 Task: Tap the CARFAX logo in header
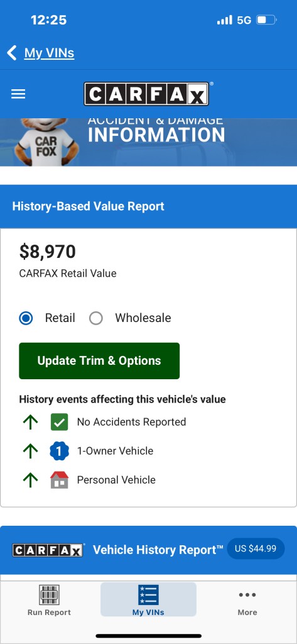click(147, 94)
